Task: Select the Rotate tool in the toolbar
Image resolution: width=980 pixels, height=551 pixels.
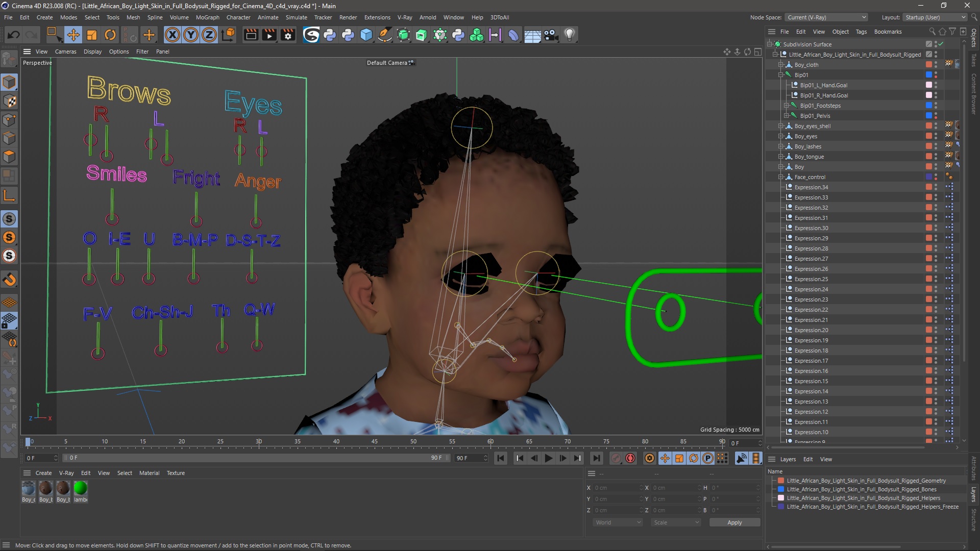Action: [110, 35]
